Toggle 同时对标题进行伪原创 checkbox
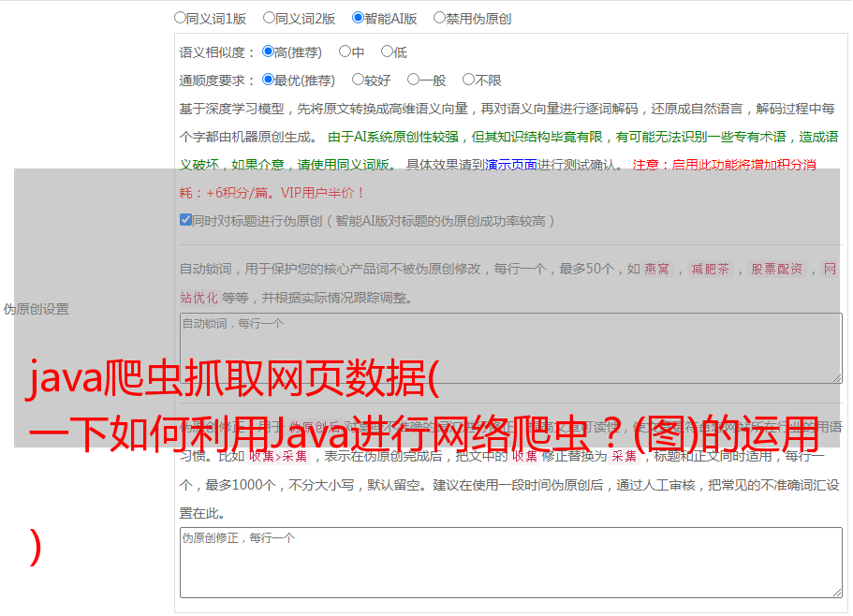Screen dimensions: 853x616 coord(185,220)
